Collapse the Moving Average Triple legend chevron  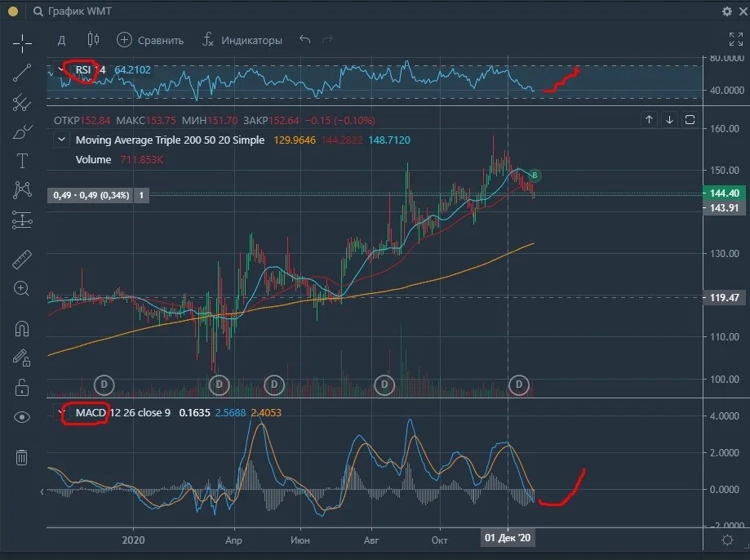pyautogui.click(x=61, y=140)
